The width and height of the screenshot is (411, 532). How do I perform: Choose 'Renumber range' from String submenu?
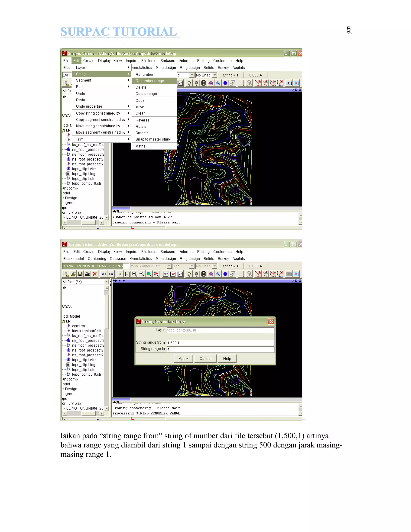coord(150,81)
